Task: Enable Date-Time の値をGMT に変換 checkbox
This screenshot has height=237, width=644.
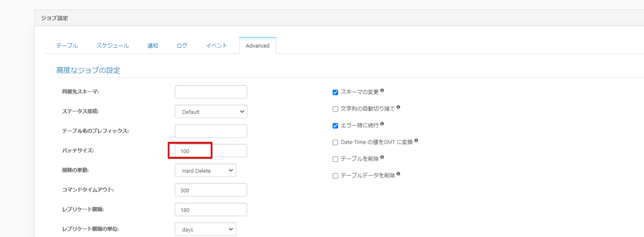Action: tap(335, 143)
